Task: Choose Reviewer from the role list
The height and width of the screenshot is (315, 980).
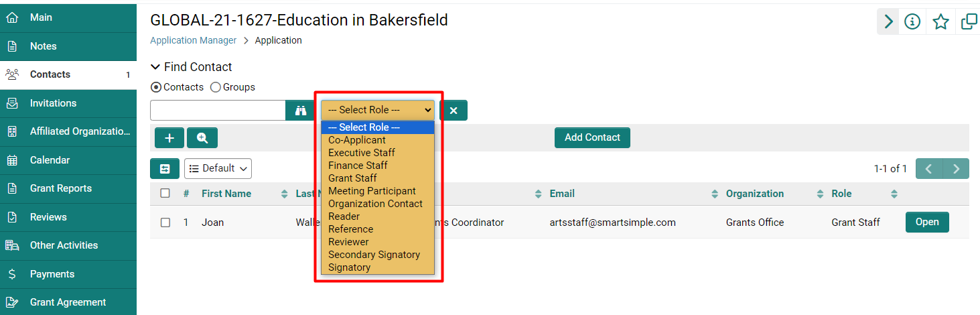Action: pos(348,242)
